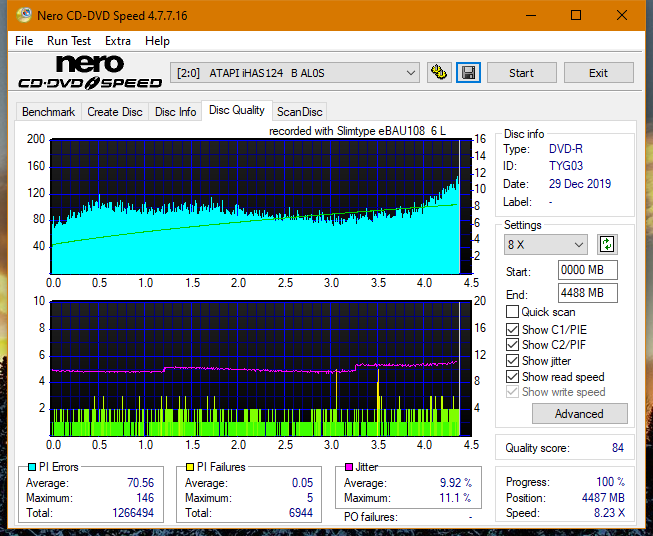Enable the Quick scan checkbox
Viewport: 653px width, 536px height.
pyautogui.click(x=512, y=312)
